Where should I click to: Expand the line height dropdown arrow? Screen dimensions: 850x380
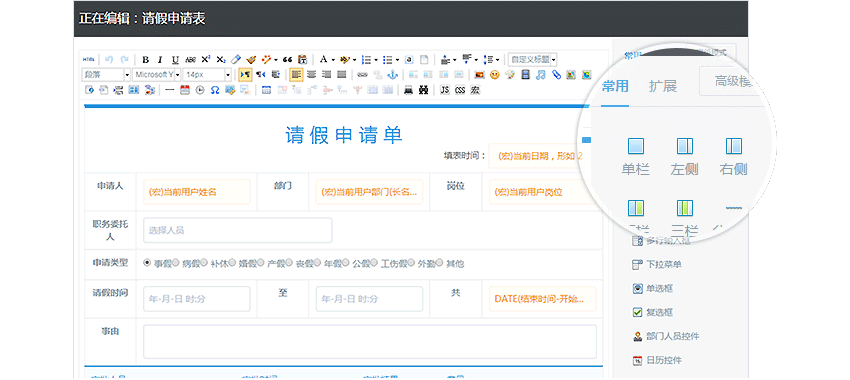coord(498,60)
